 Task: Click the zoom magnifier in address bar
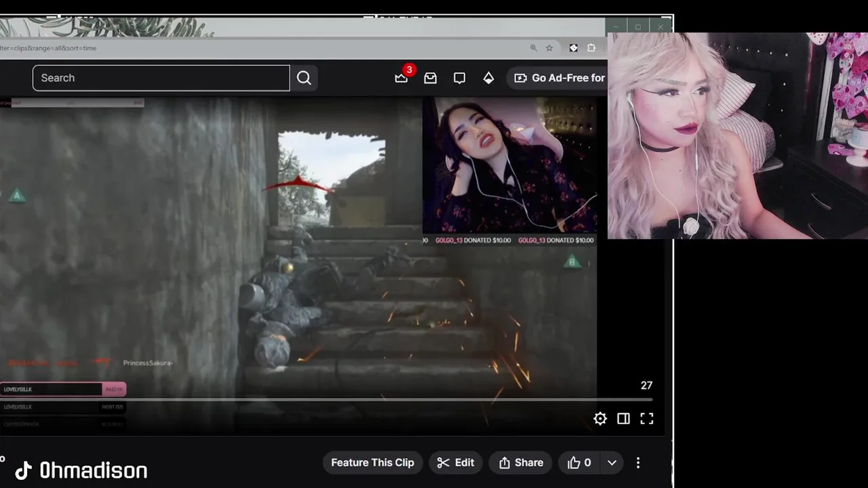point(534,48)
